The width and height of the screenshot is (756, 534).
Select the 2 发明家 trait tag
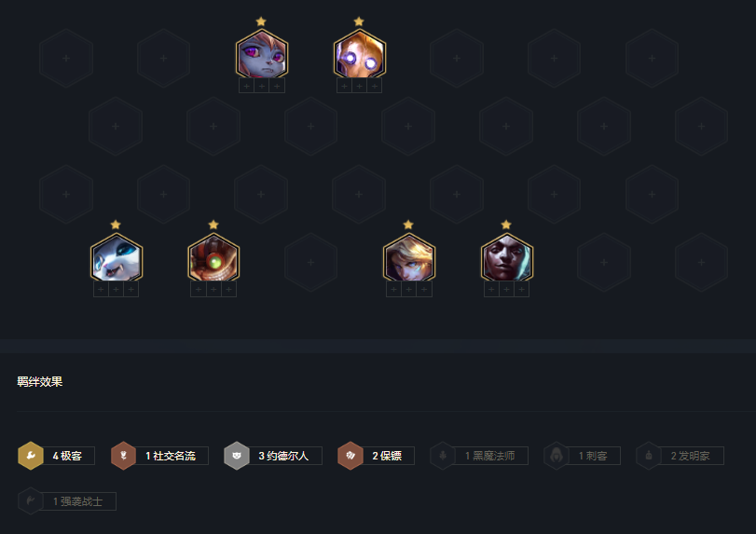coord(680,456)
